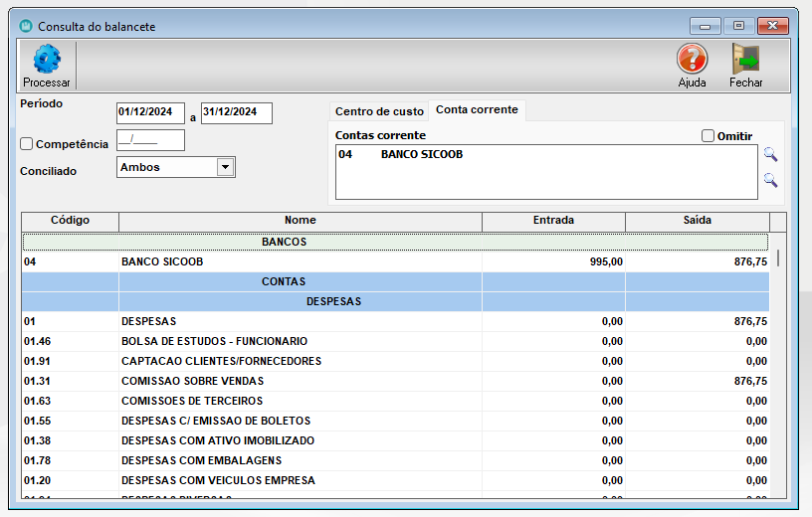The height and width of the screenshot is (517, 812).
Task: Click the Nome column header
Action: point(300,221)
